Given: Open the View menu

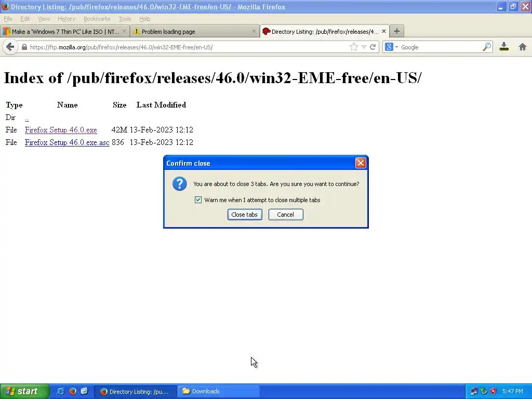Looking at the screenshot, I should pyautogui.click(x=44, y=19).
